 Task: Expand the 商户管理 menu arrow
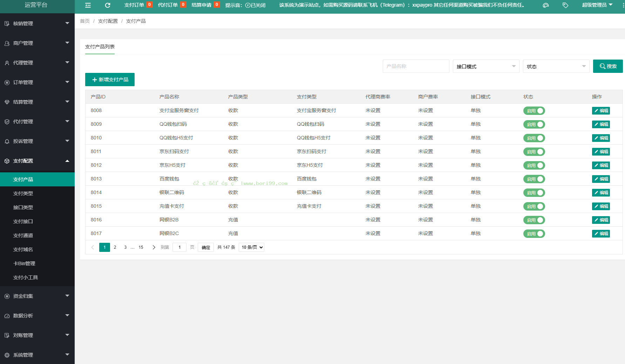[x=67, y=43]
